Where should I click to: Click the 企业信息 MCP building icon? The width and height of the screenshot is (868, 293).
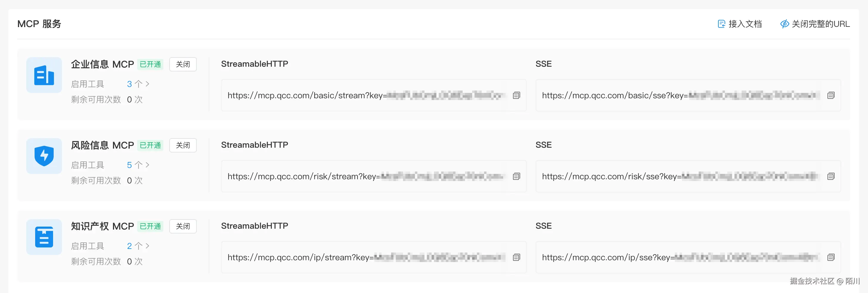pyautogui.click(x=44, y=75)
